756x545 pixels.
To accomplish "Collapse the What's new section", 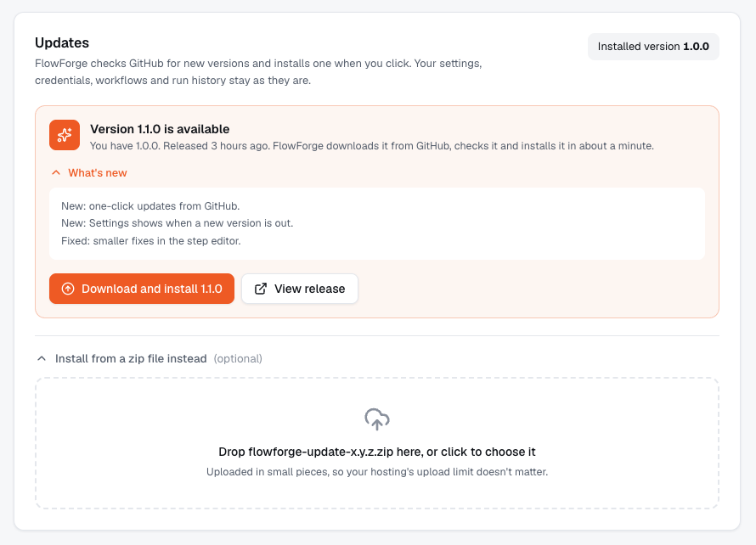I will point(89,173).
